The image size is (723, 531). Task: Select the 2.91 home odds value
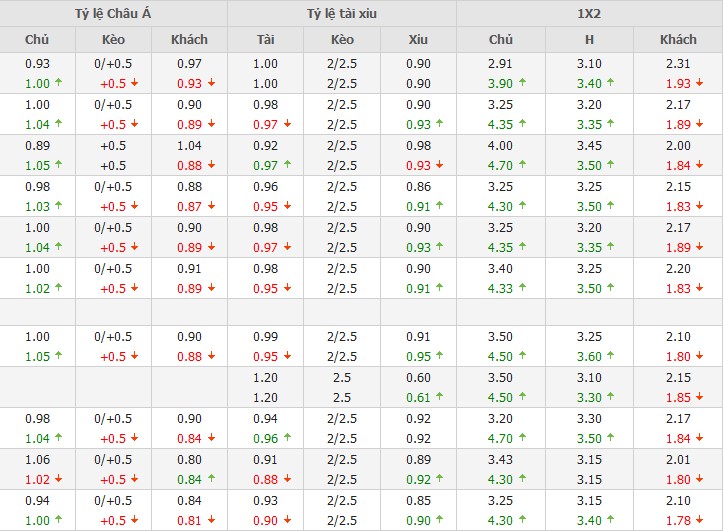point(500,64)
